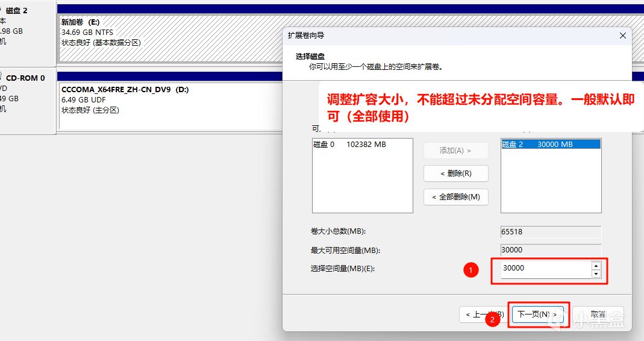This screenshot has width=644, height=341.
Task: Click the 删除(R) remove button
Action: point(456,174)
